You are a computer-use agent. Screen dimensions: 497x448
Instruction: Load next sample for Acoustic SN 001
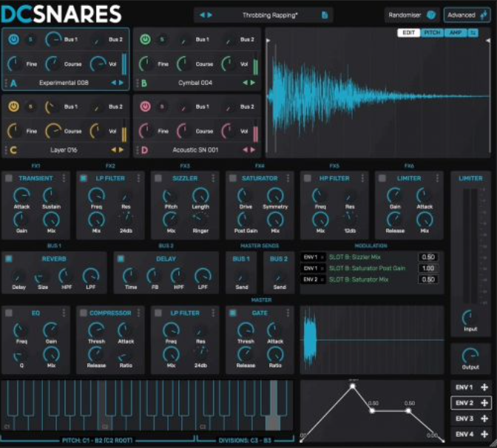253,150
